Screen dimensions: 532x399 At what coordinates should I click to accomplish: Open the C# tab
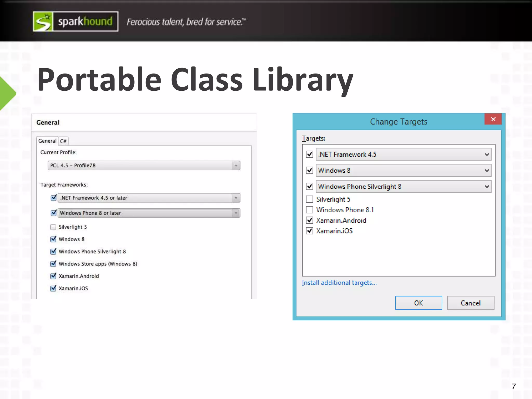coord(63,141)
